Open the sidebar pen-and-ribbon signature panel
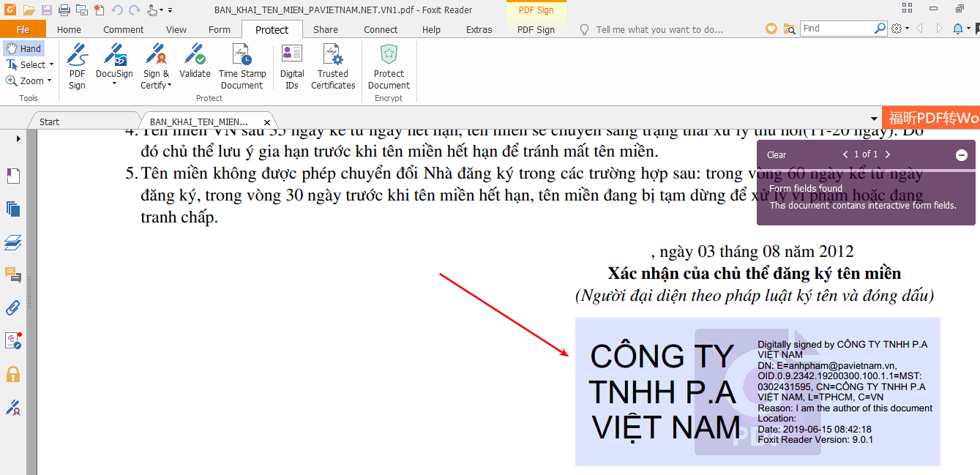 click(12, 407)
